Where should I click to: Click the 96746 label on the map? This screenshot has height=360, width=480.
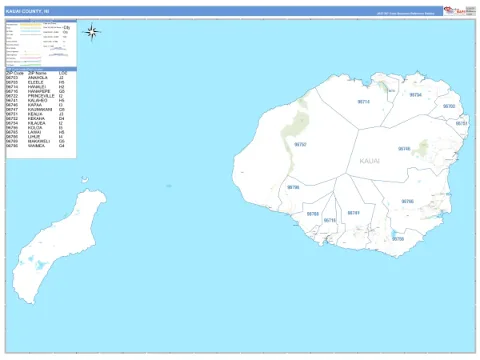coord(404,149)
